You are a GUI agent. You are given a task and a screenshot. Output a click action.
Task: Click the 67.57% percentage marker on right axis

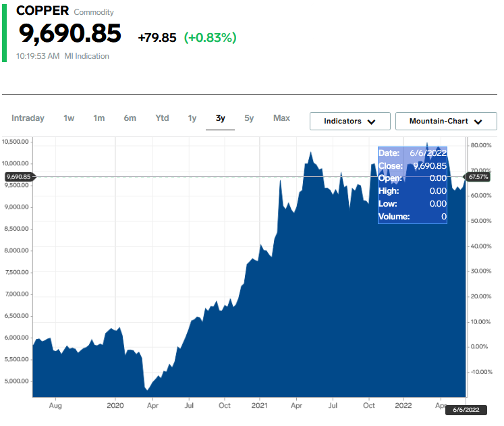coord(478,177)
